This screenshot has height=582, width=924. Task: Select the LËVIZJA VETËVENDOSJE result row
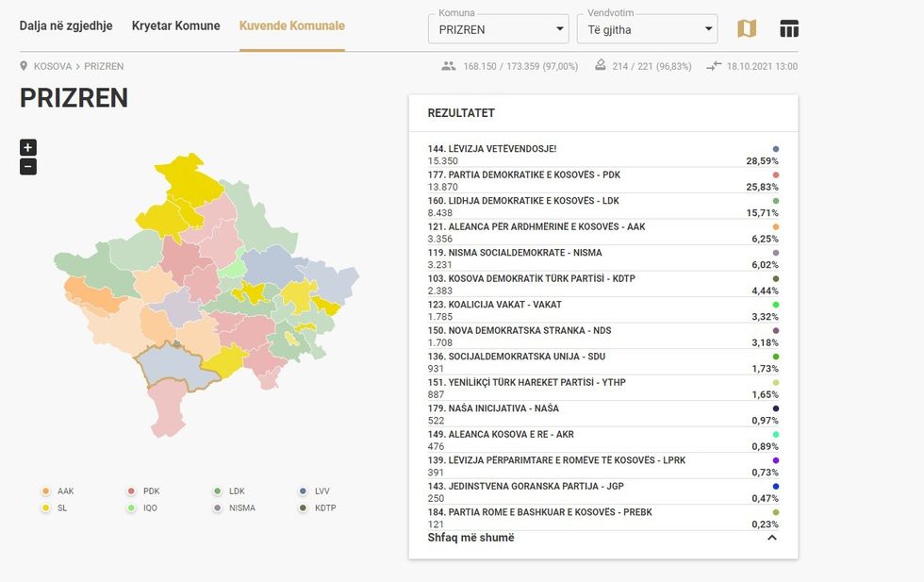pos(603,155)
